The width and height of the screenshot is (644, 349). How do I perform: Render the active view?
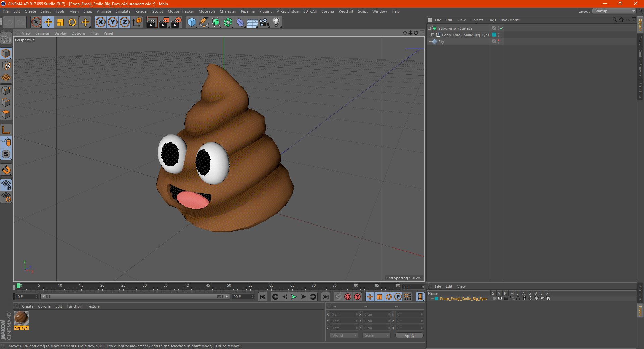point(152,22)
